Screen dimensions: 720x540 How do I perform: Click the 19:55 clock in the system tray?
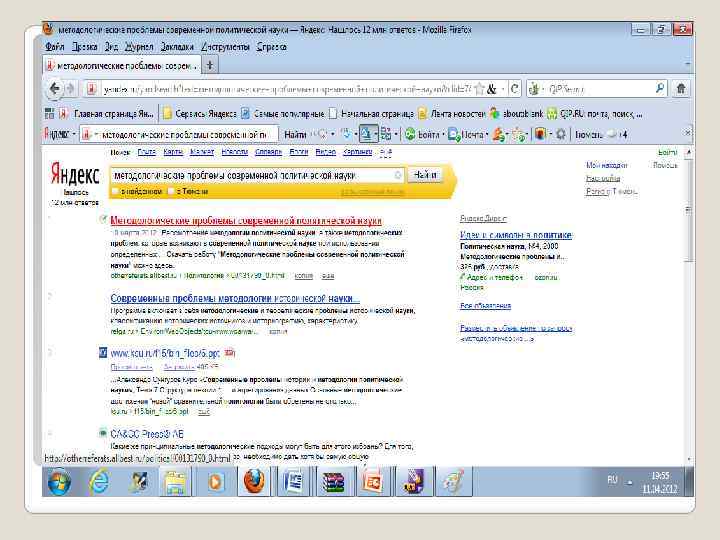(660, 476)
